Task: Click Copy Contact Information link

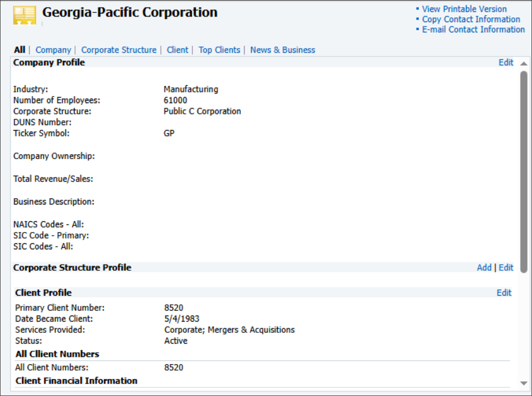Action: click(471, 19)
